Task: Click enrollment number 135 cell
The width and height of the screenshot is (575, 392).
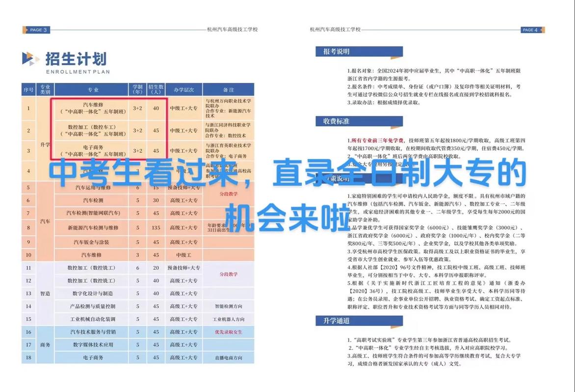Action: point(156,227)
